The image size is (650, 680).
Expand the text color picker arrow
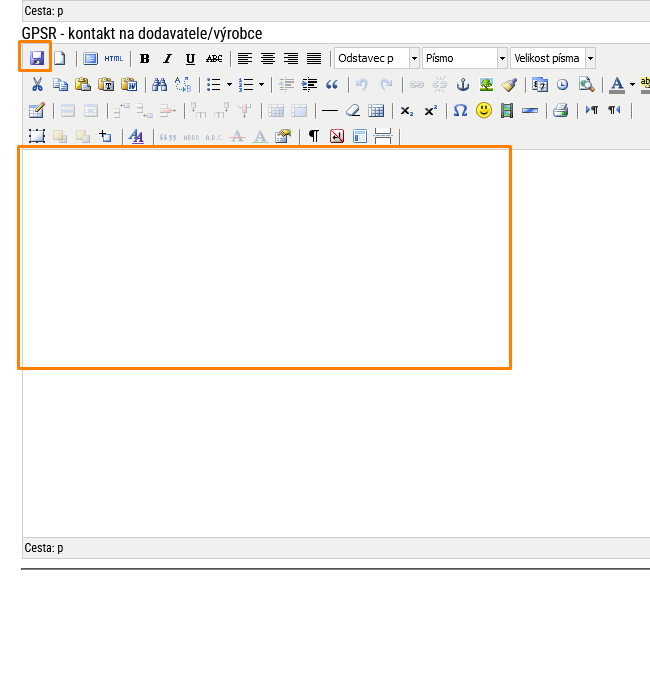pyautogui.click(x=632, y=84)
